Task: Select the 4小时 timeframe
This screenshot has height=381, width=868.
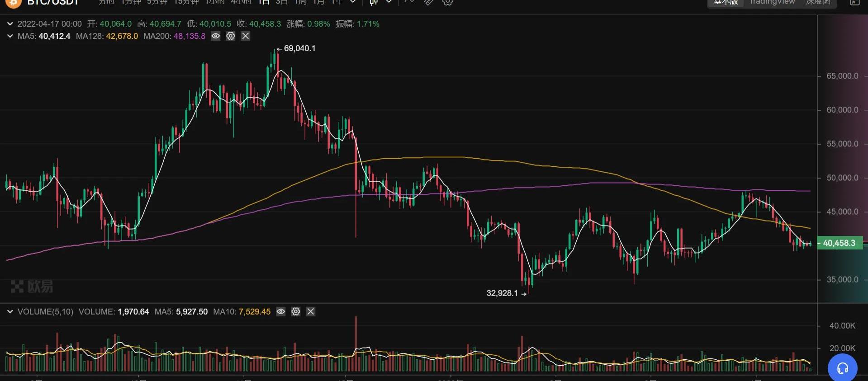Action: 241,2
